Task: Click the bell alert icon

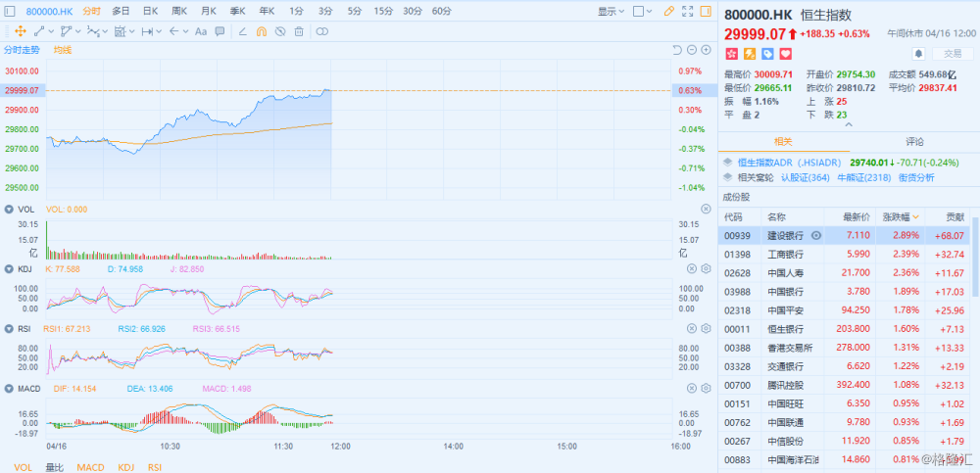Action: coord(919,54)
